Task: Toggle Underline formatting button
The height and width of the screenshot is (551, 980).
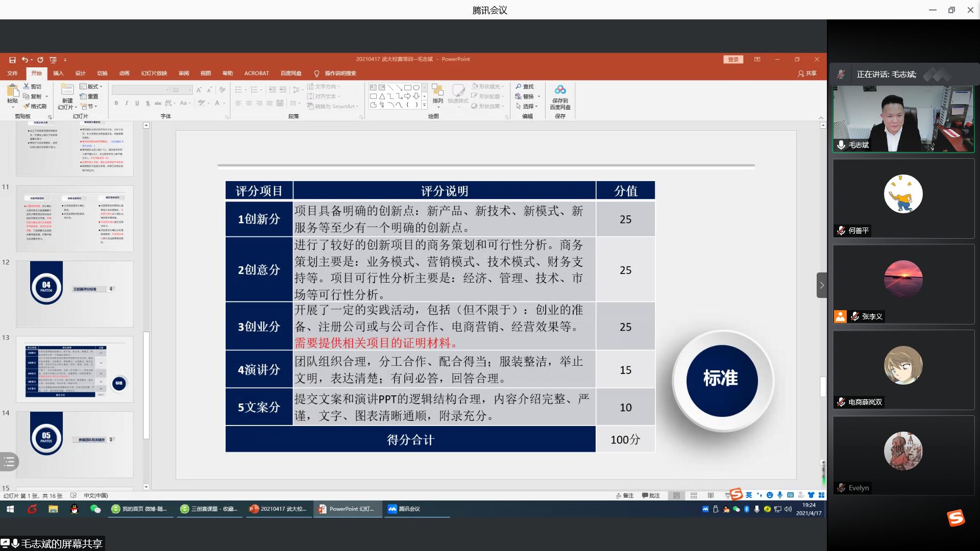Action: 137,103
